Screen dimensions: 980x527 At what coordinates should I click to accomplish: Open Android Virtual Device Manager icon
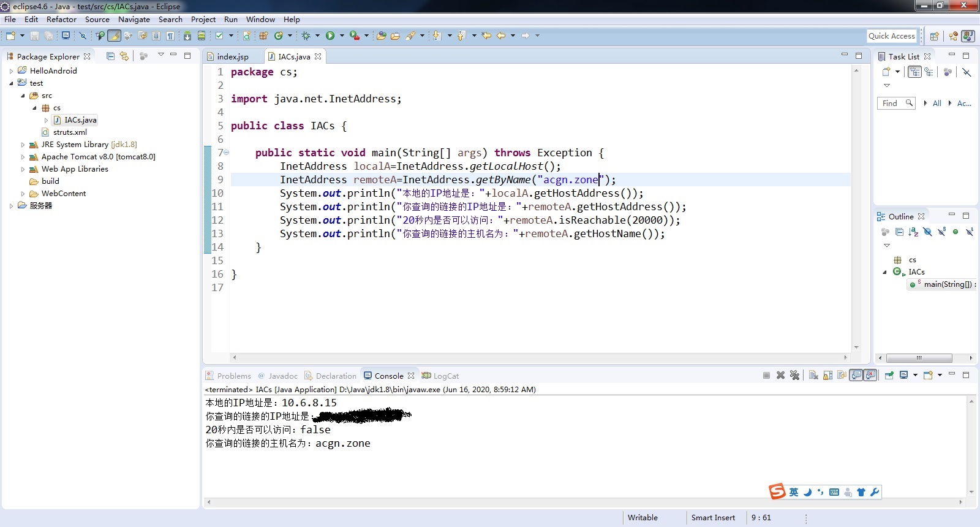[x=202, y=36]
